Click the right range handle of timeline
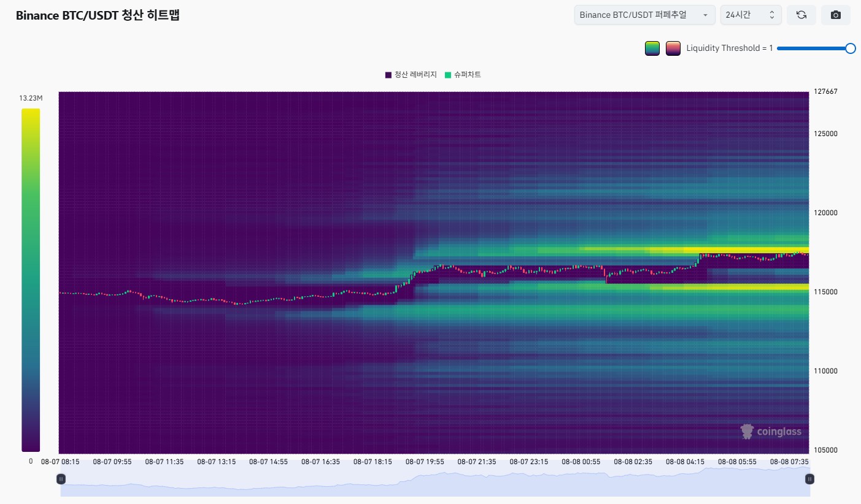Image resolution: width=861 pixels, height=504 pixels. [x=809, y=479]
